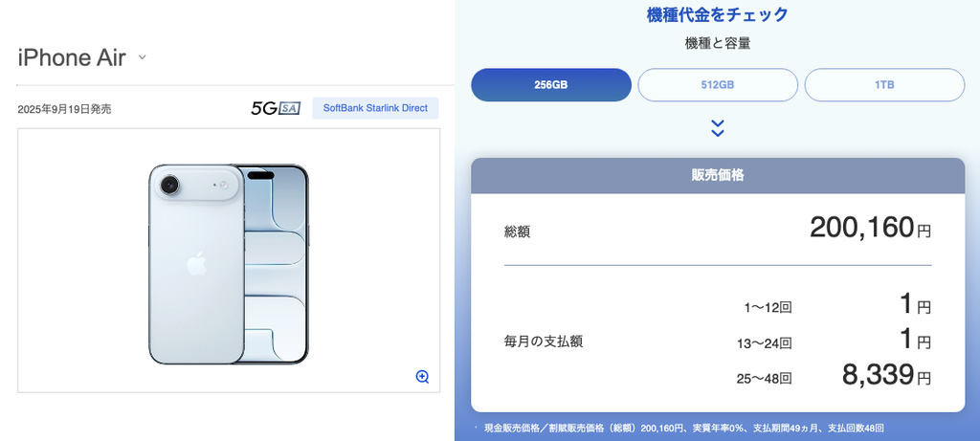Expand the iPhone Air model dropdown chevron

pos(142,57)
